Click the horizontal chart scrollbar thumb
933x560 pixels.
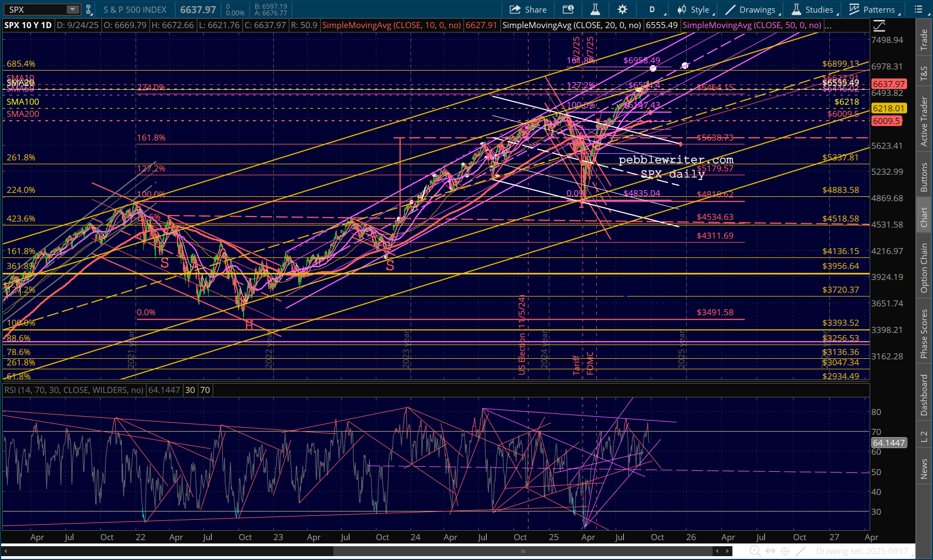pos(522,551)
